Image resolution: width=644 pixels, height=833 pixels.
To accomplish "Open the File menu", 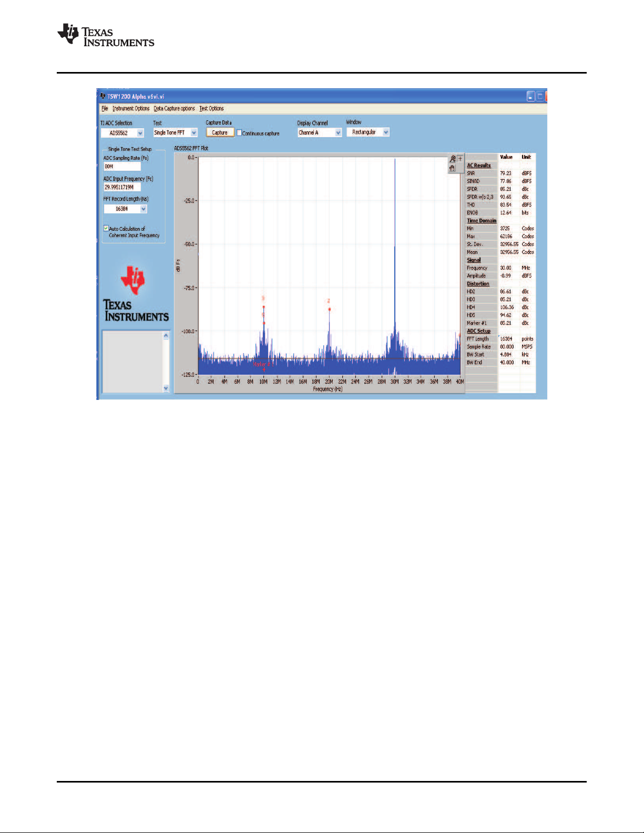I will 105,109.
